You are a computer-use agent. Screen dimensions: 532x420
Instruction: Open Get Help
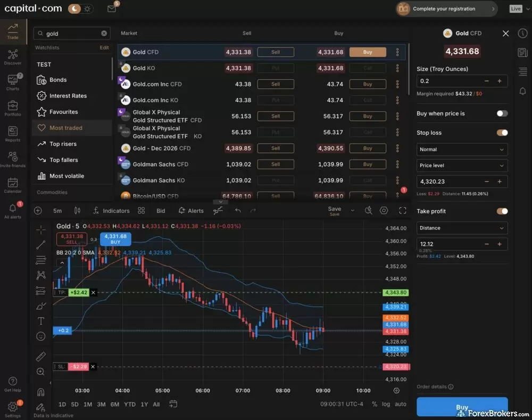[13, 384]
